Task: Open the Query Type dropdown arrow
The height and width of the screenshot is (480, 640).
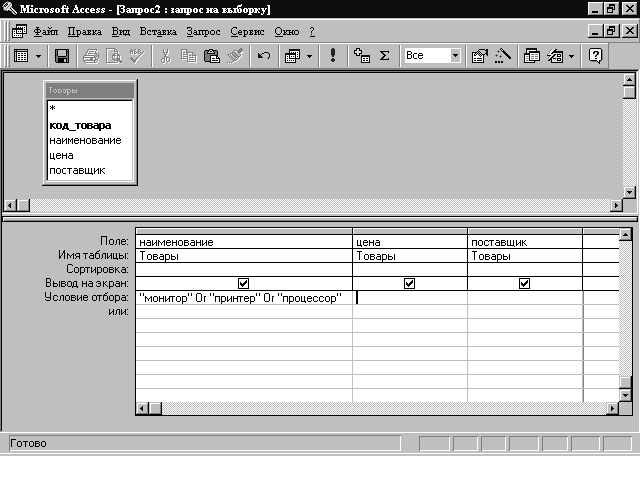Action: (309, 56)
